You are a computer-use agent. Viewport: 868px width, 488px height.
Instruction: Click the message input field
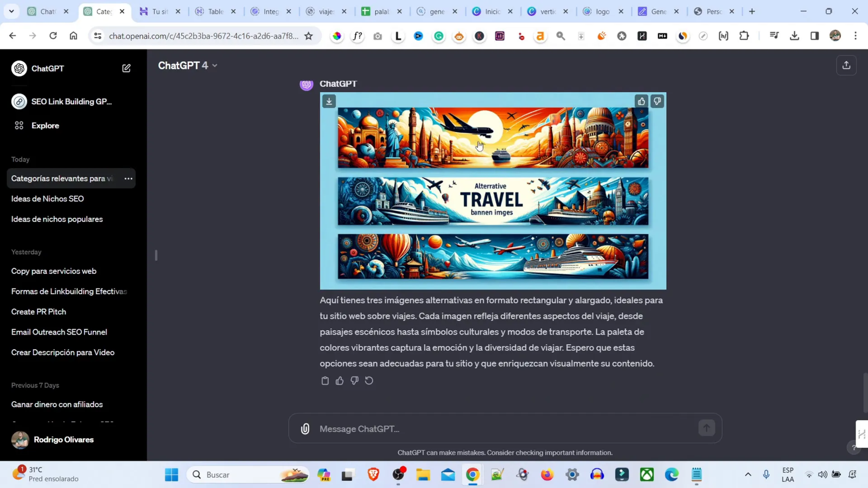pos(488,428)
